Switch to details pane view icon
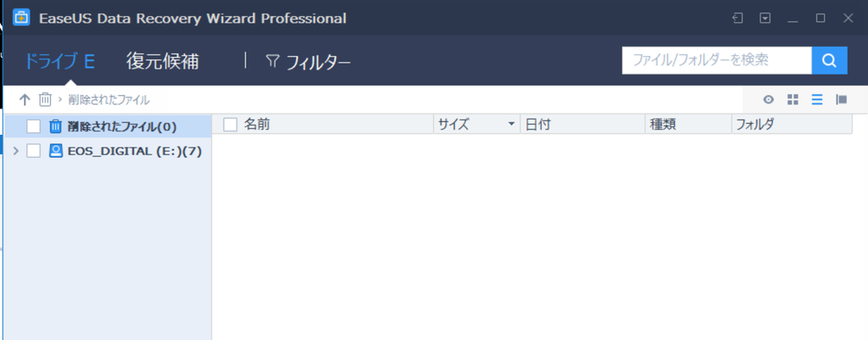 842,100
